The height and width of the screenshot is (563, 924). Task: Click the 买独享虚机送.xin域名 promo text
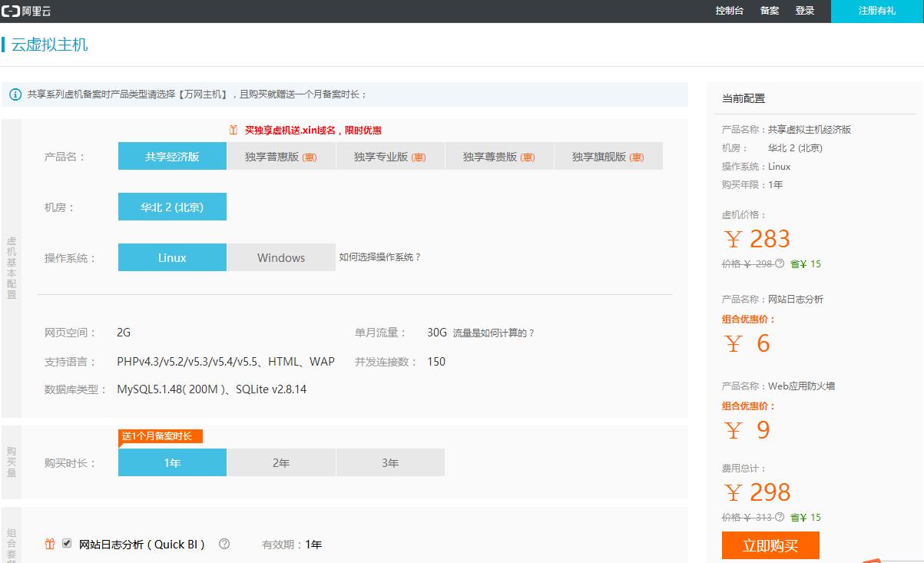(313, 130)
